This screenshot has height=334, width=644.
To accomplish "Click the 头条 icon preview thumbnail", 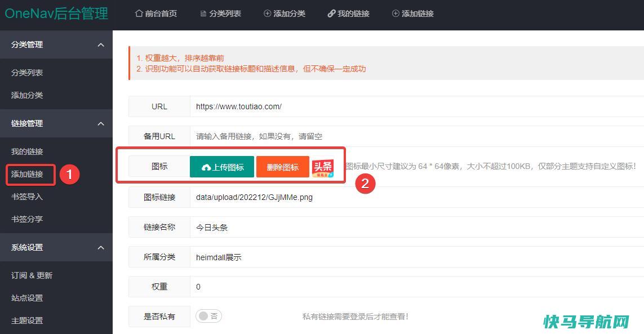I will (323, 168).
